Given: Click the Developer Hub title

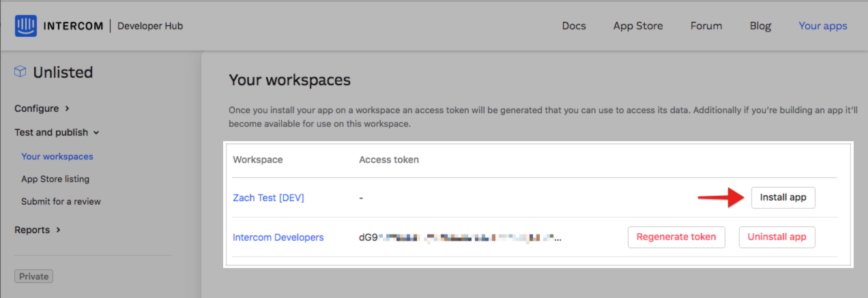Looking at the screenshot, I should click(x=150, y=26).
